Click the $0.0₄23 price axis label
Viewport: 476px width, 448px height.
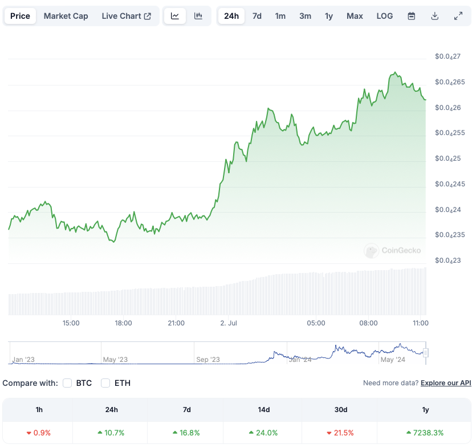[x=447, y=260]
